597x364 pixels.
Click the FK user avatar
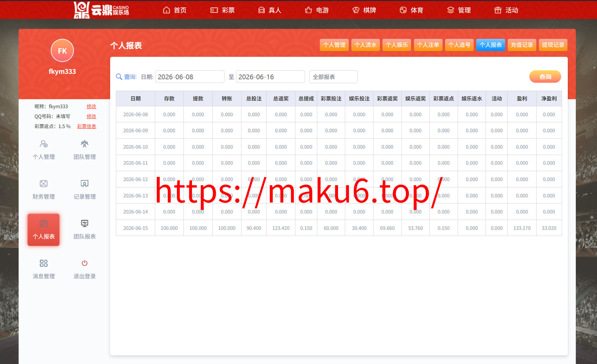[x=62, y=50]
